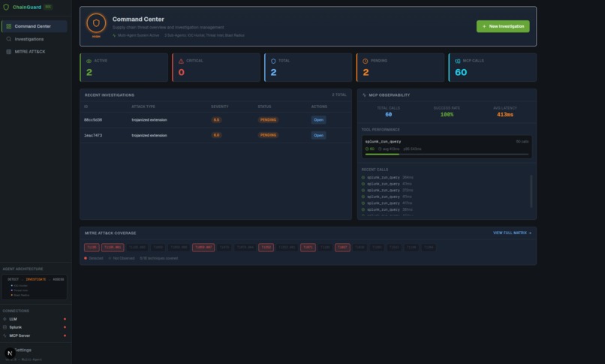Click the Command Center grid icon in sidebar
This screenshot has width=605, height=364.
coord(8,26)
